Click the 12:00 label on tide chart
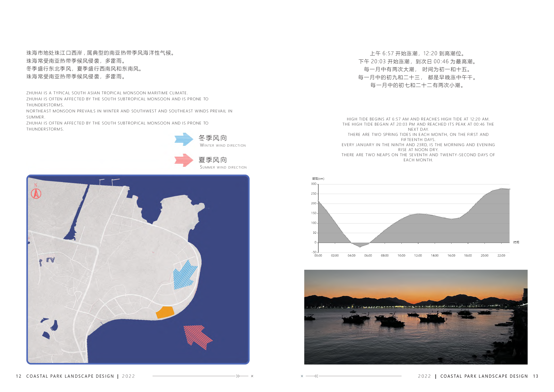The width and height of the screenshot is (554, 392). pyautogui.click(x=418, y=255)
